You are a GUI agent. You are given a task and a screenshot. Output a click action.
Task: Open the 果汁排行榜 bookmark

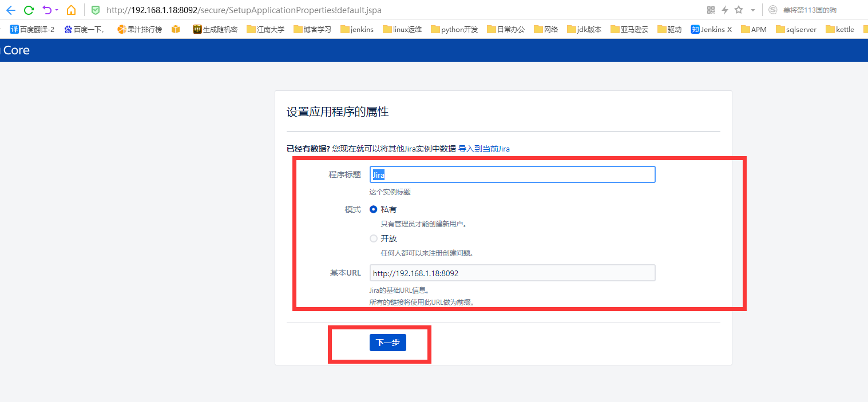139,29
